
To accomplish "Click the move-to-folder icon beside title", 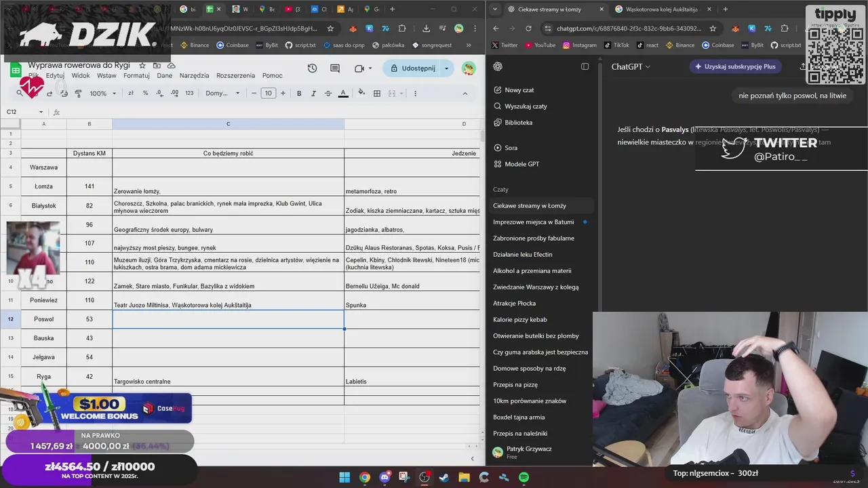I will 157,66.
